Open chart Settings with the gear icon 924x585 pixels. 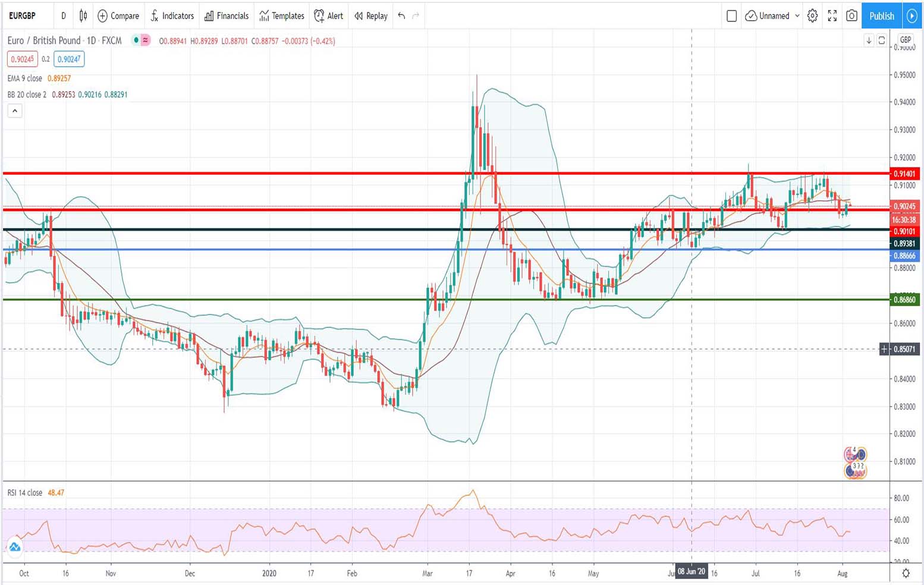point(812,16)
